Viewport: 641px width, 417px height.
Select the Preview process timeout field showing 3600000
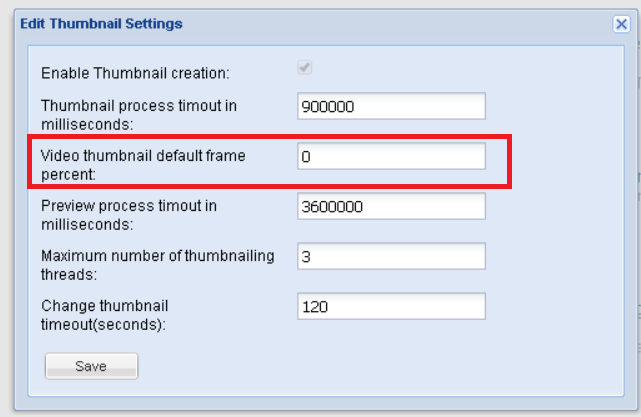[391, 206]
